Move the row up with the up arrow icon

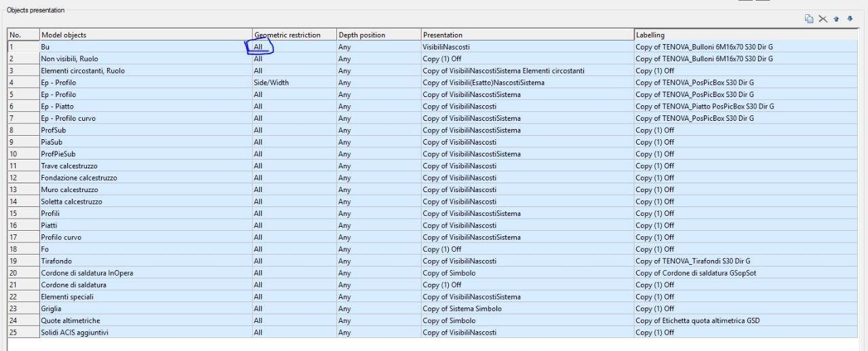point(837,19)
